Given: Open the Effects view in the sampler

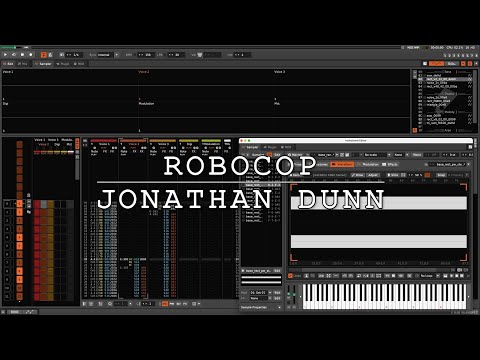Looking at the screenshot, I should click(390, 164).
